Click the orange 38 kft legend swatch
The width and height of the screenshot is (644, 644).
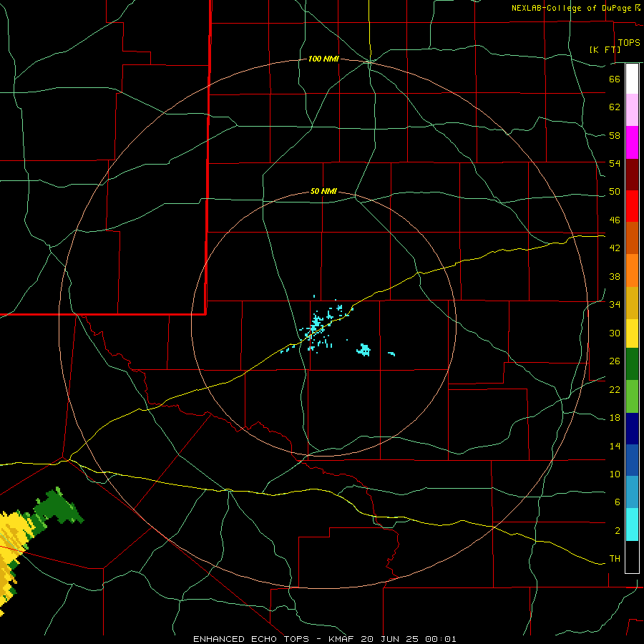click(632, 270)
